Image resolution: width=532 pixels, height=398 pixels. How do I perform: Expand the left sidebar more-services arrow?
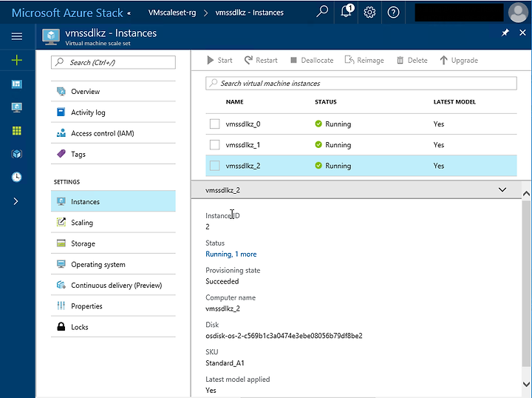(x=16, y=201)
